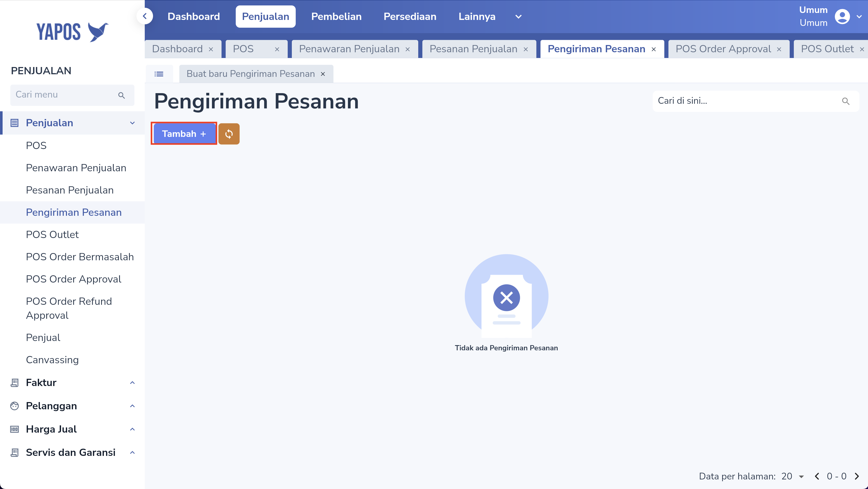Open Persediaan in top navigation
The height and width of the screenshot is (489, 868).
(x=410, y=17)
